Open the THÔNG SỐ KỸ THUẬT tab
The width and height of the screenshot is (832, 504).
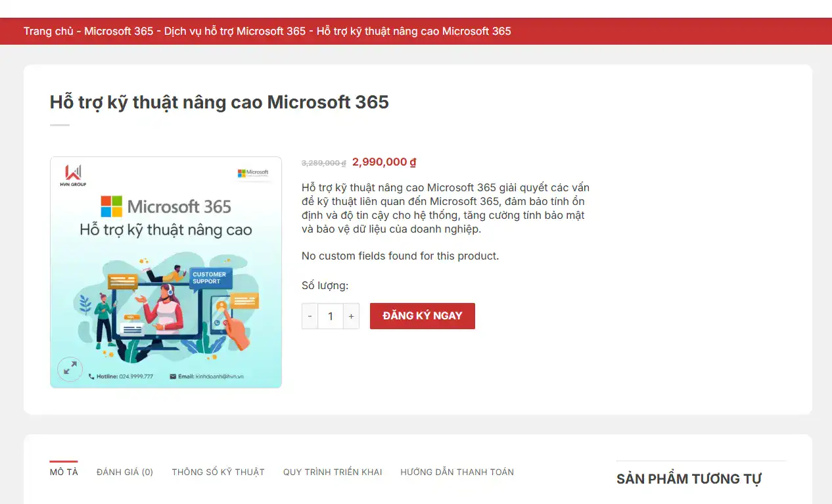[x=218, y=472]
